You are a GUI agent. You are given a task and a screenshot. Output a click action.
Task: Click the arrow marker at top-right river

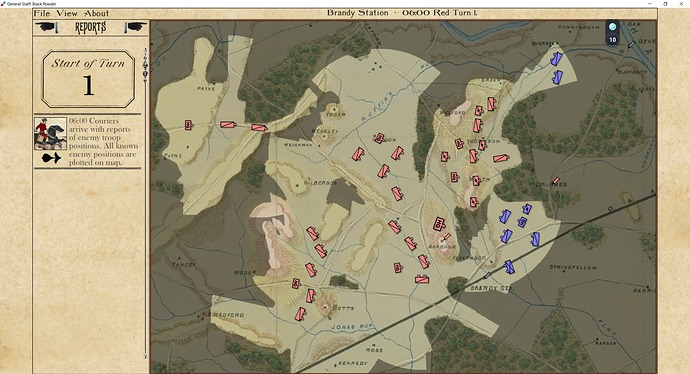[x=631, y=44]
